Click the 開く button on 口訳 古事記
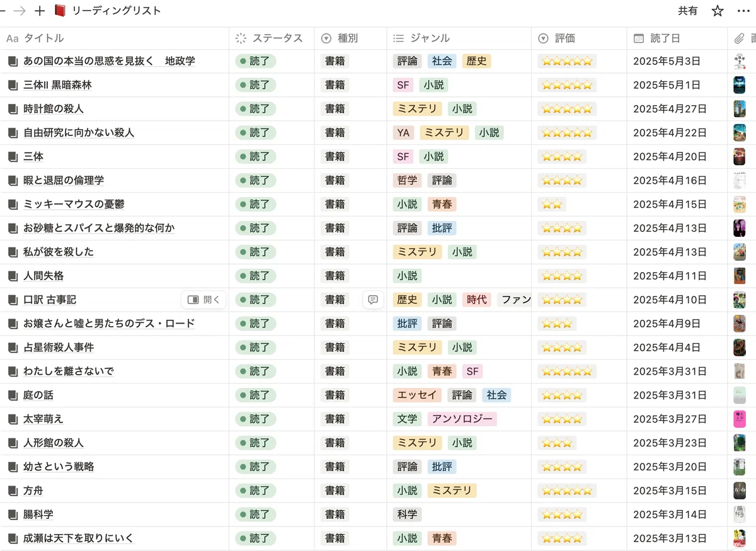 coord(203,300)
